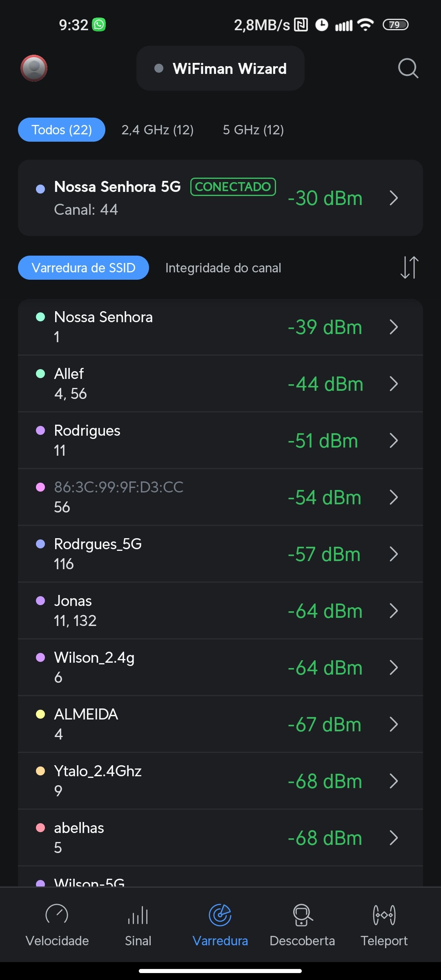441x980 pixels.
Task: Expand connected Nossa Senhora 5G details chevron
Action: click(x=394, y=198)
